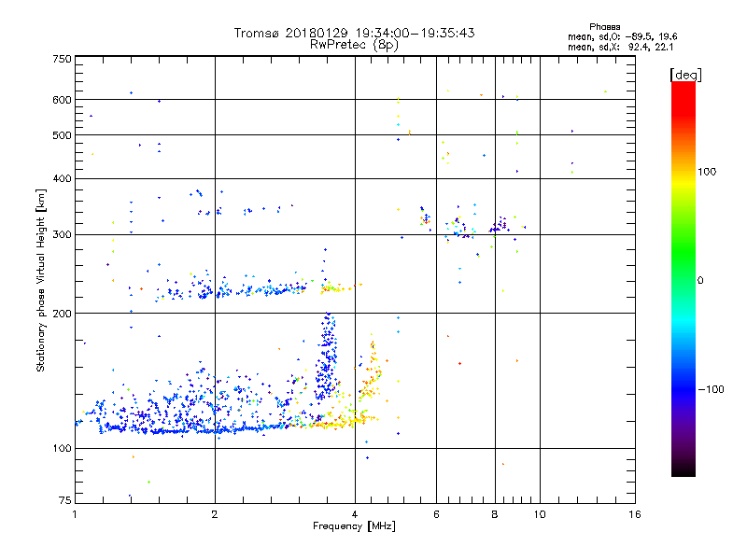The image size is (747, 560).
Task: Click the x-axis tick label '10'
Action: pos(540,514)
